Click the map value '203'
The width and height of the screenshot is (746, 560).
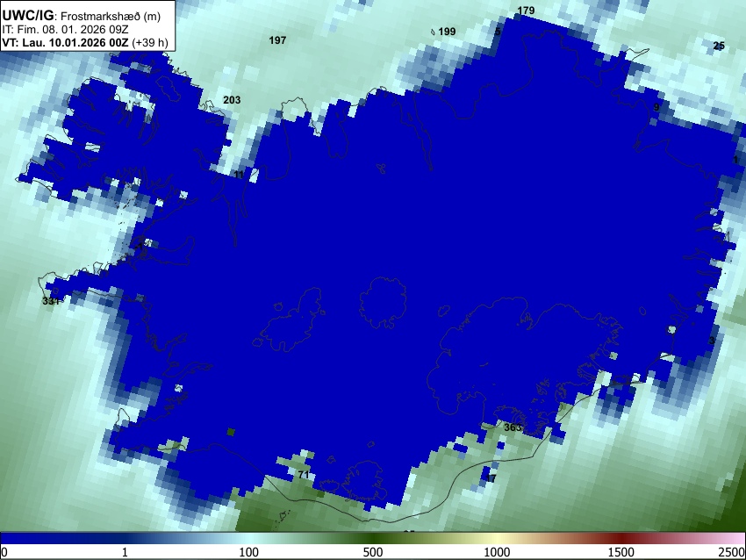[232, 100]
